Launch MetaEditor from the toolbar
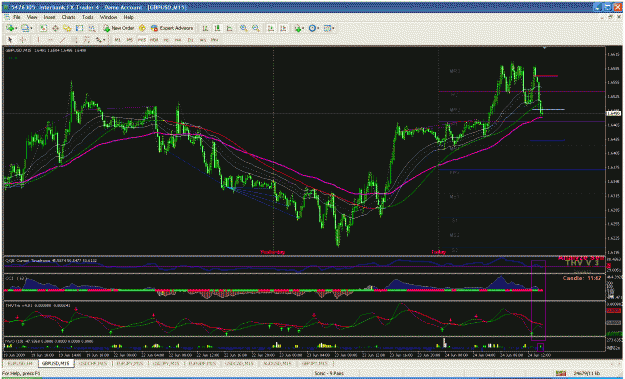 pyautogui.click(x=142, y=28)
